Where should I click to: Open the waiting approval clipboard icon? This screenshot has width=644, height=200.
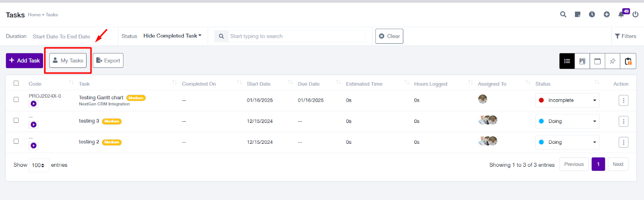pyautogui.click(x=628, y=61)
